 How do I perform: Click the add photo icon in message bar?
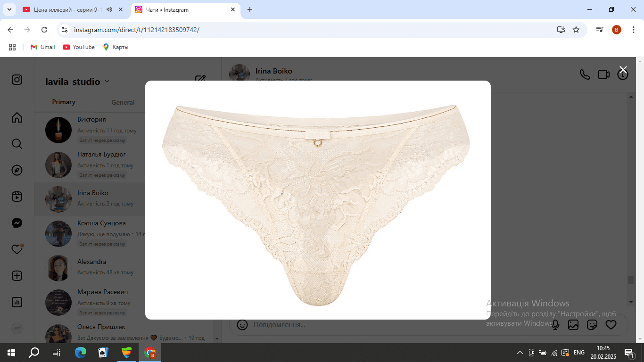[x=573, y=325]
